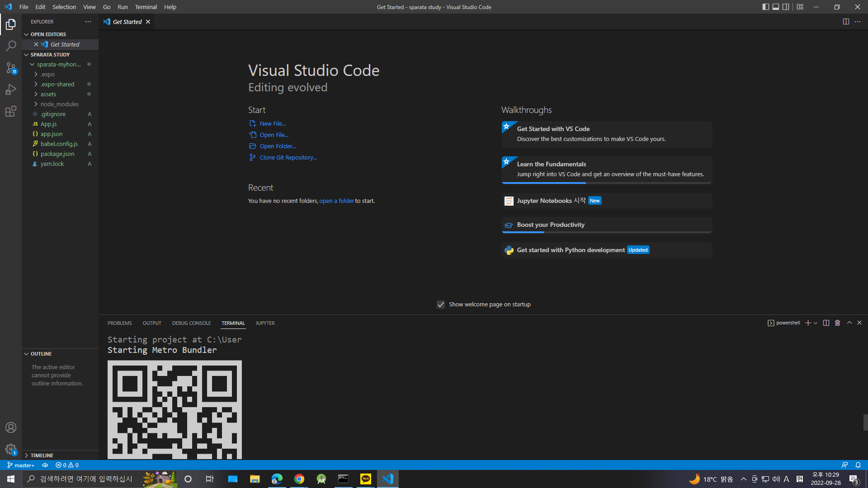Click the Explorer more actions ellipsis
The height and width of the screenshot is (488, 868).
pyautogui.click(x=88, y=22)
